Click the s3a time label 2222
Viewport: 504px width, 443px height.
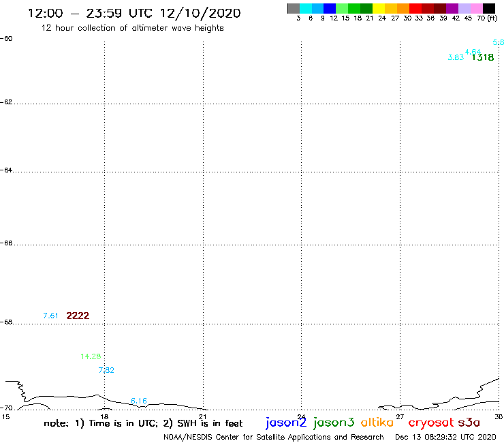(78, 316)
